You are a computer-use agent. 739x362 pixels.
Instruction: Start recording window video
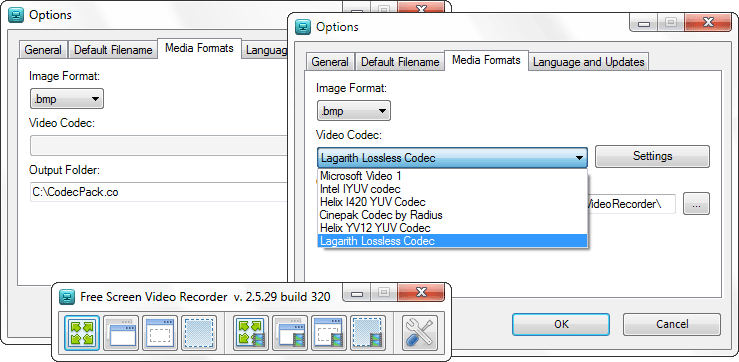[x=290, y=333]
